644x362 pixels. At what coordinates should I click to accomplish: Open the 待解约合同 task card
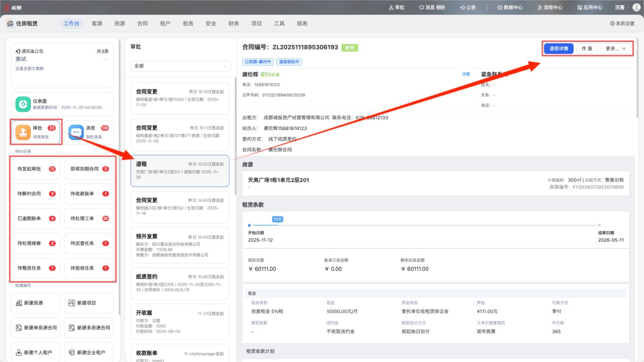click(35, 194)
